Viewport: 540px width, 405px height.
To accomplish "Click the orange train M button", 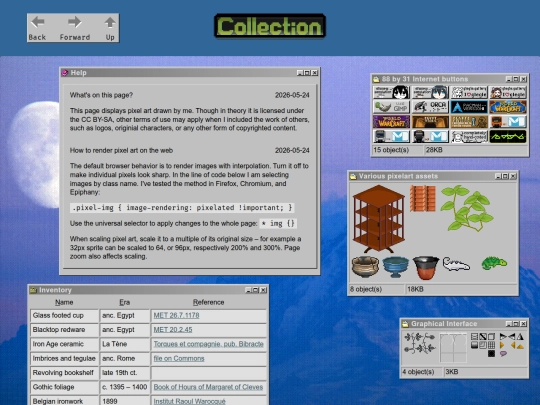I will pyautogui.click(x=508, y=122).
